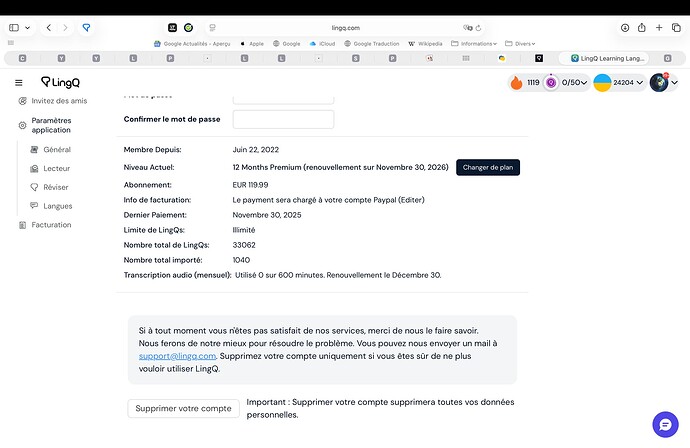
Task: Click the Safari downloads icon
Action: pyautogui.click(x=626, y=28)
